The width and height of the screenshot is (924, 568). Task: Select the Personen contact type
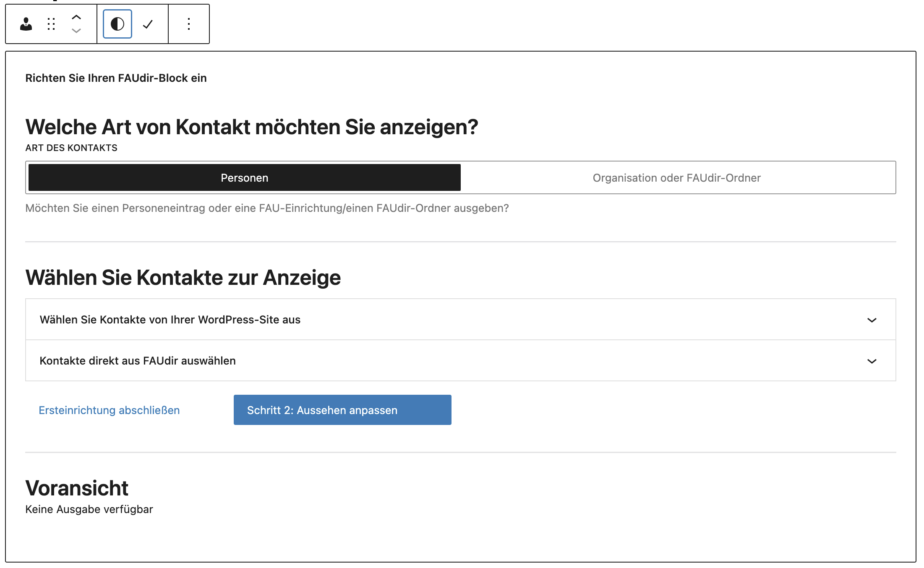[x=244, y=177]
